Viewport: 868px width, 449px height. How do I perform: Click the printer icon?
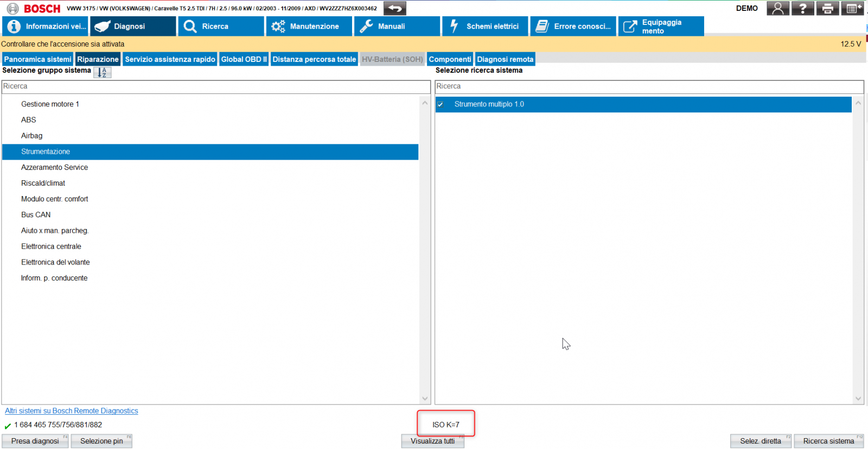coord(828,8)
